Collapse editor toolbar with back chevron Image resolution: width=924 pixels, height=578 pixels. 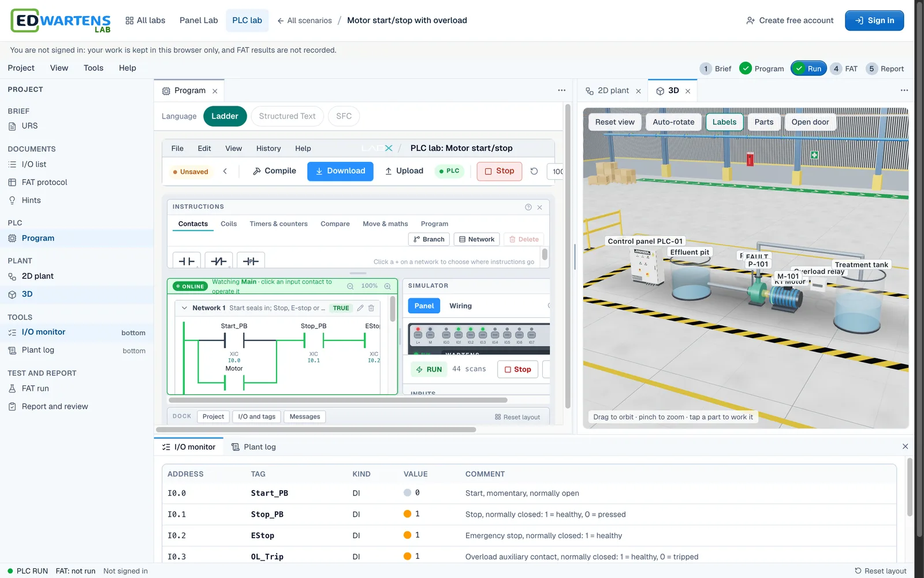tap(225, 171)
